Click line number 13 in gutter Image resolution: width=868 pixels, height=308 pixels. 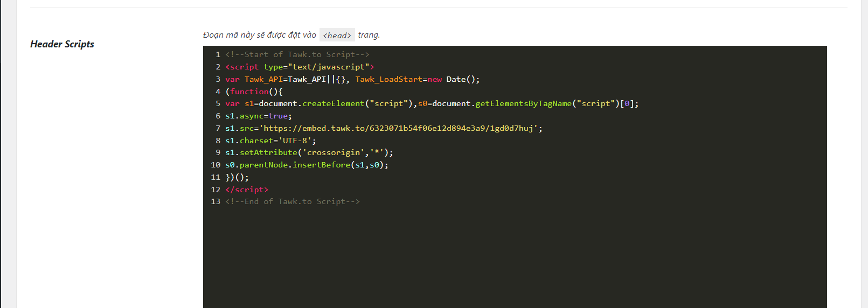coord(216,201)
